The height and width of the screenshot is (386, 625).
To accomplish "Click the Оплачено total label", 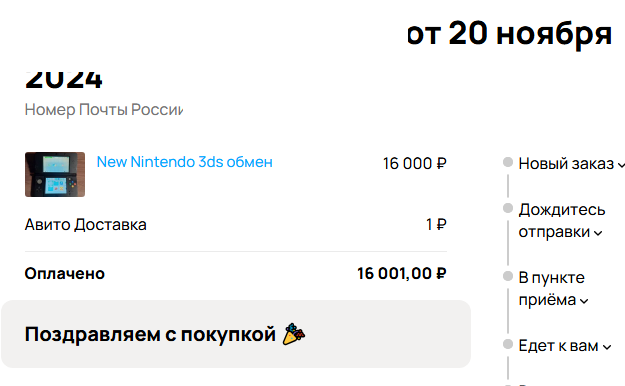I will pos(65,274).
